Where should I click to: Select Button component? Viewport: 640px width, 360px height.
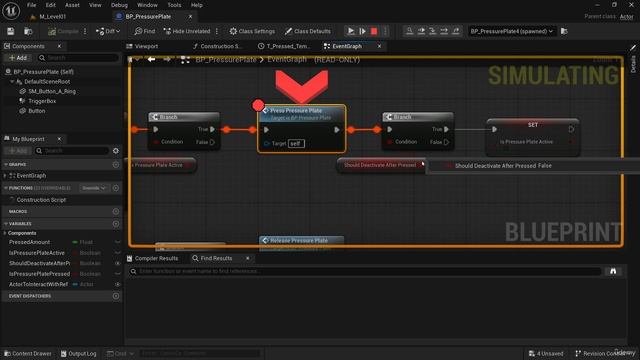(x=37, y=111)
